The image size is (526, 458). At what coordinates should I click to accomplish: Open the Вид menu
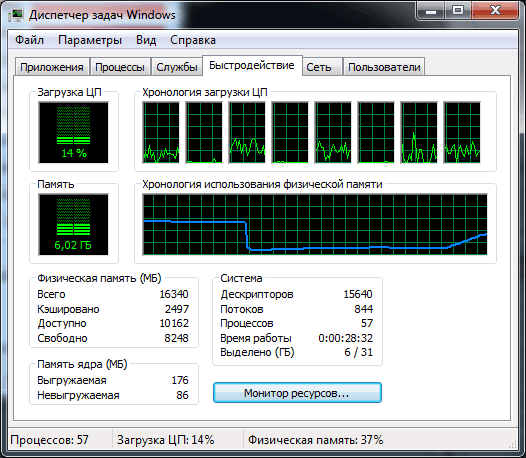pos(146,40)
